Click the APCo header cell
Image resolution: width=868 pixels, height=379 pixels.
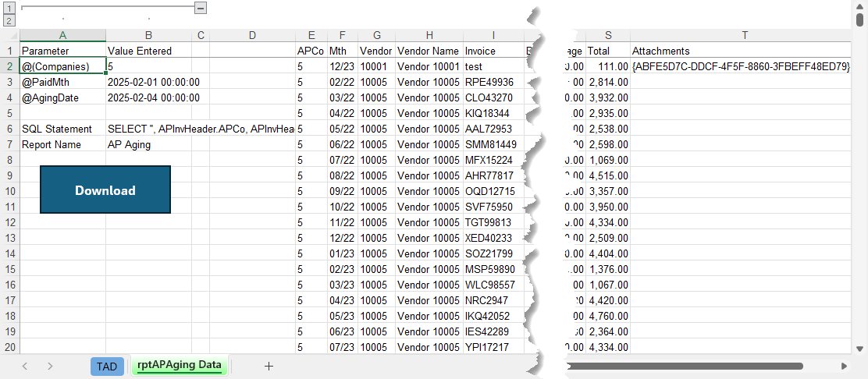click(x=311, y=51)
